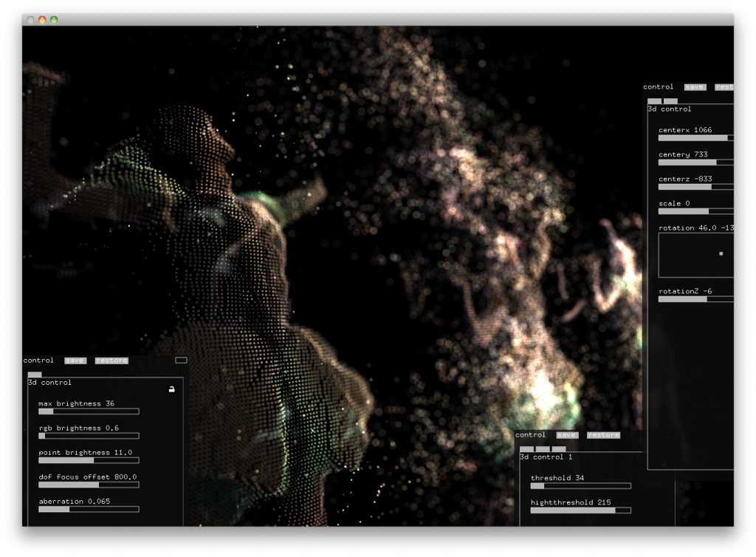The height and width of the screenshot is (557, 756).
Task: Adjust the max brightness slider
Action: (89, 411)
